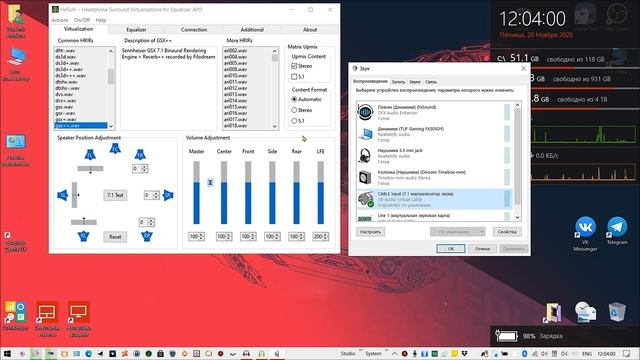Open the notification center icon
Screen dimensions: 640x360
coord(627,353)
